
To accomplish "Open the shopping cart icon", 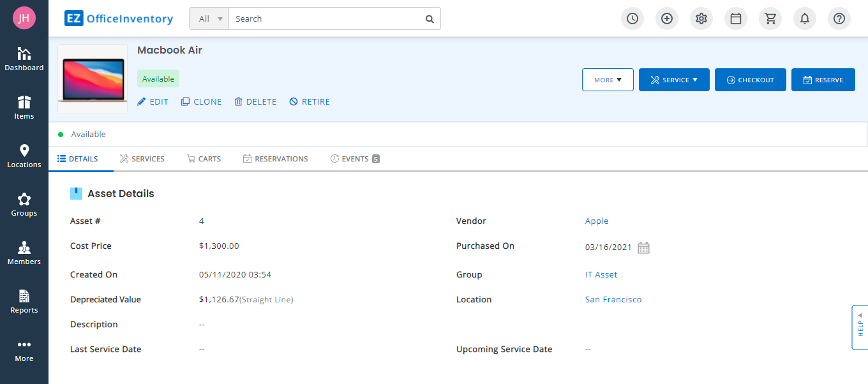I will click(x=770, y=18).
